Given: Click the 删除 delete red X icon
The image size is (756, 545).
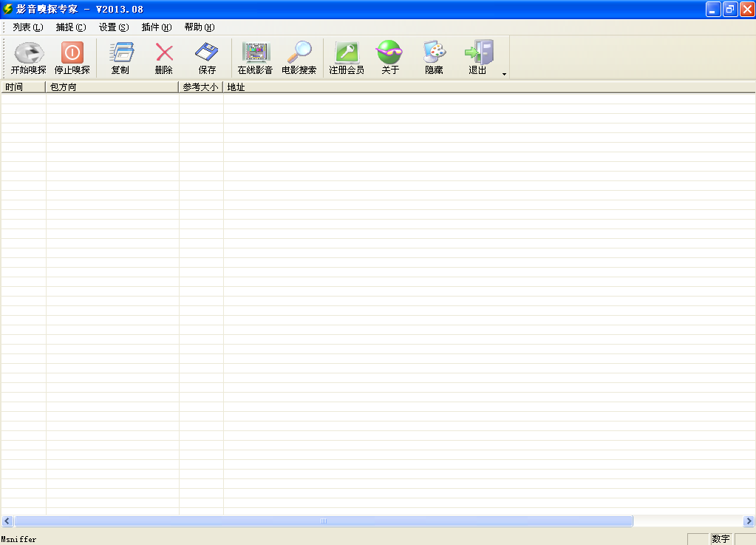Looking at the screenshot, I should 164,52.
